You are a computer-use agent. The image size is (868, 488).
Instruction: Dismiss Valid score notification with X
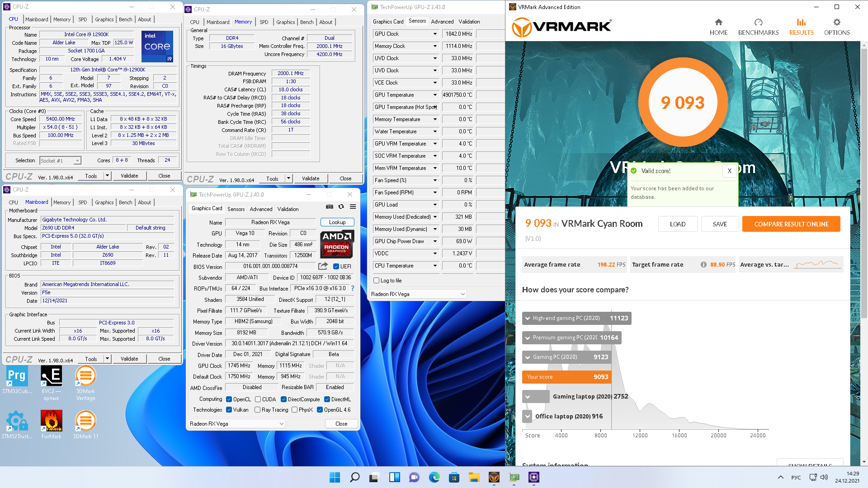[729, 171]
